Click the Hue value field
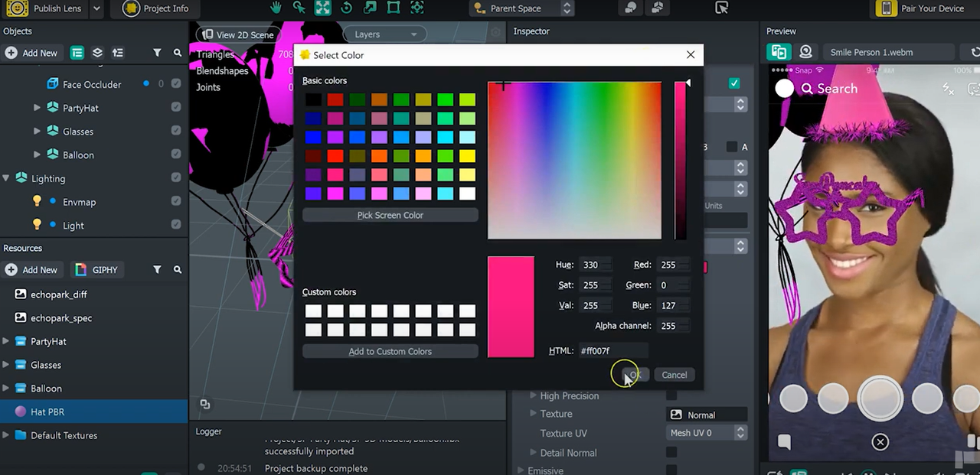The image size is (980, 475). click(x=595, y=265)
